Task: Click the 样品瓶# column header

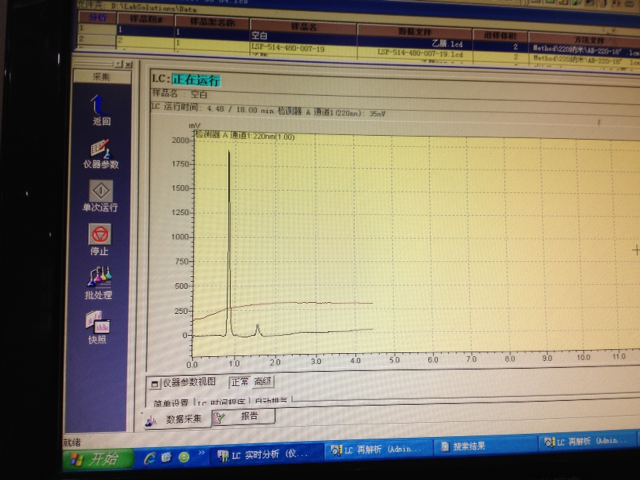Action: 146,19
